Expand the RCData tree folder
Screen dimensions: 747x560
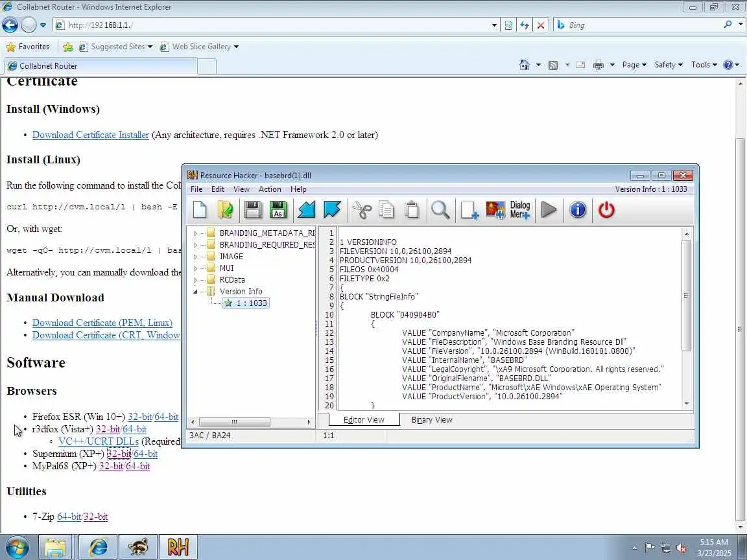[195, 280]
